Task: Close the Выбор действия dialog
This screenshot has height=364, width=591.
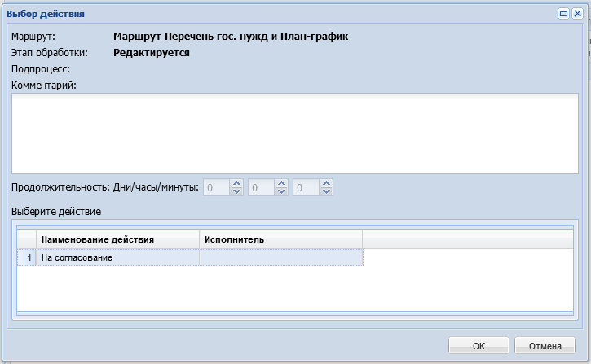Action: point(577,14)
